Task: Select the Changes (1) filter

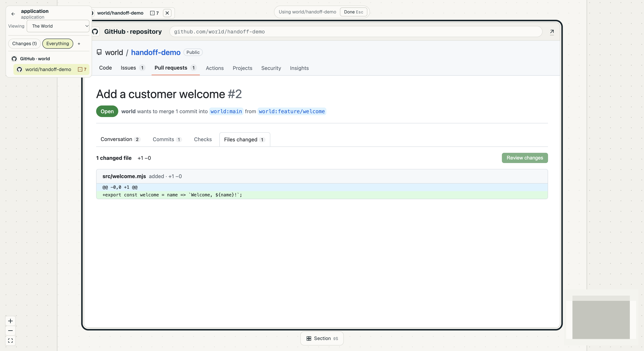Action: (x=24, y=43)
